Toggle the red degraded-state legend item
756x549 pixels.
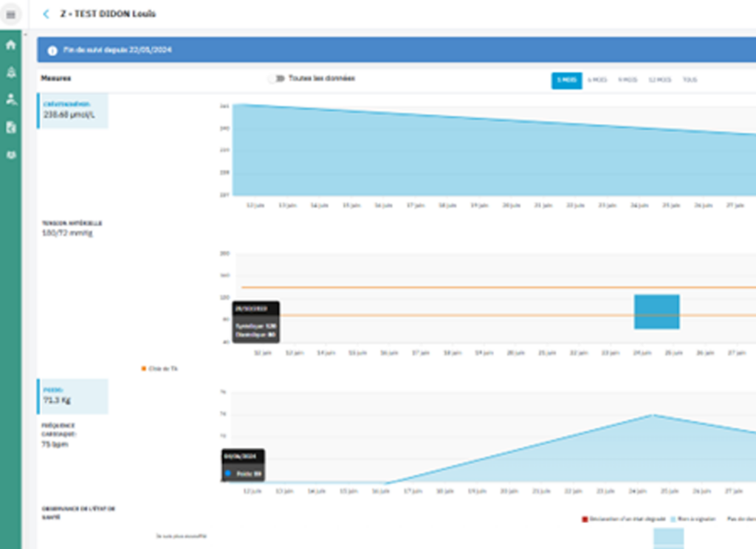(585, 519)
